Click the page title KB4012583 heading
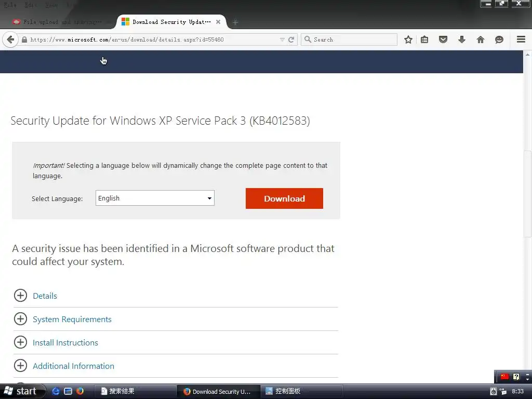Screen dimensions: 532x399 click(160, 121)
